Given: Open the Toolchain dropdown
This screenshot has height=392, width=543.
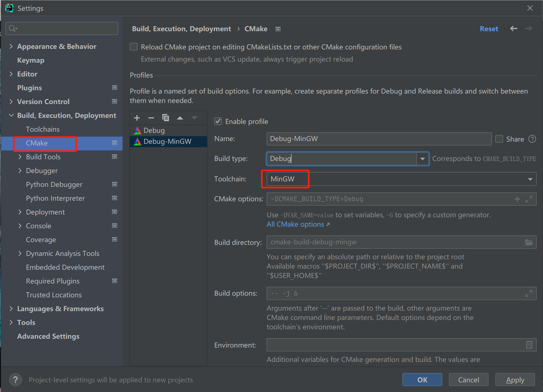Looking at the screenshot, I should (x=401, y=179).
